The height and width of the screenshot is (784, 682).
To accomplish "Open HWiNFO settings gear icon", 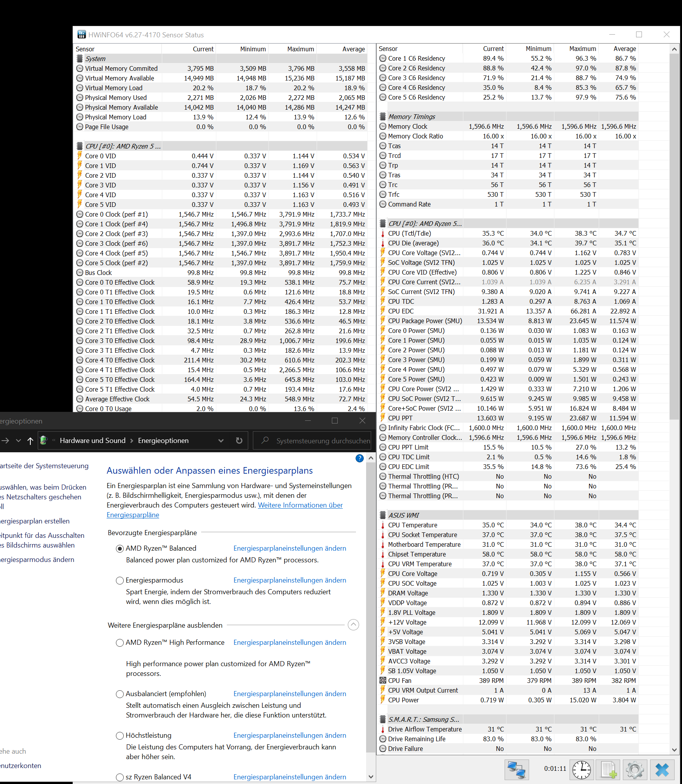I will (x=635, y=769).
